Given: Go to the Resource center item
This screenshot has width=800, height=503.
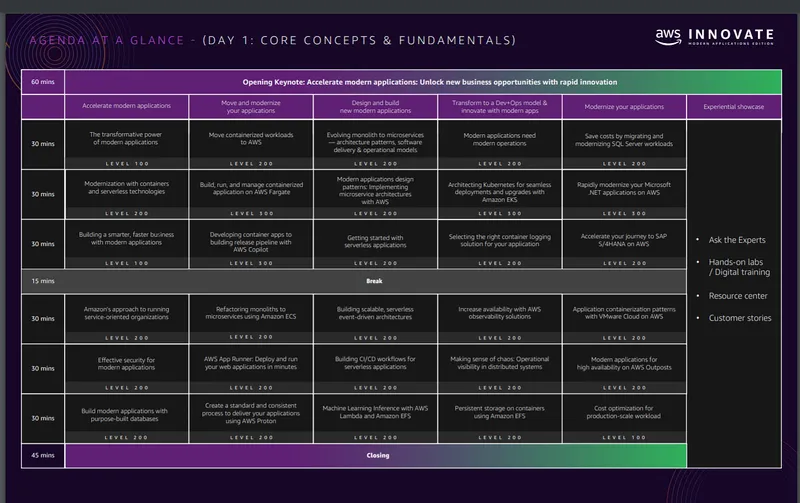Looking at the screenshot, I should (x=738, y=296).
